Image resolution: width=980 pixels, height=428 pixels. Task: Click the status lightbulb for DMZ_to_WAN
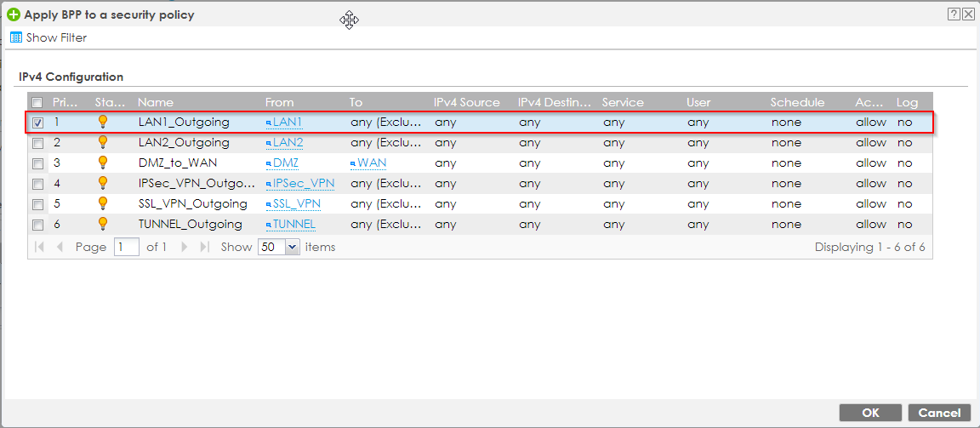coord(103,163)
